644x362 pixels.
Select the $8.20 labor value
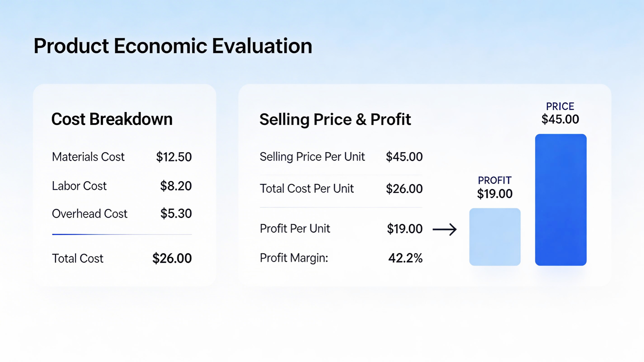[176, 186]
